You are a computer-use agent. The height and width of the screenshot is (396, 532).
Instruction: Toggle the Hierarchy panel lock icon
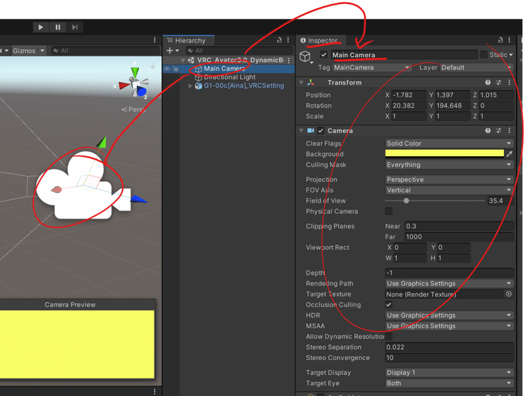[279, 40]
